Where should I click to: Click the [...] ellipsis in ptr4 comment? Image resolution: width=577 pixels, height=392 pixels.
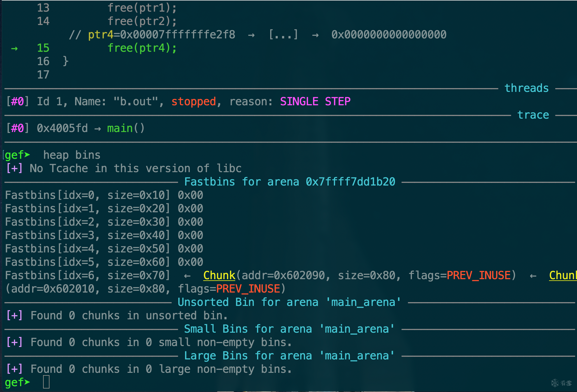pos(283,35)
